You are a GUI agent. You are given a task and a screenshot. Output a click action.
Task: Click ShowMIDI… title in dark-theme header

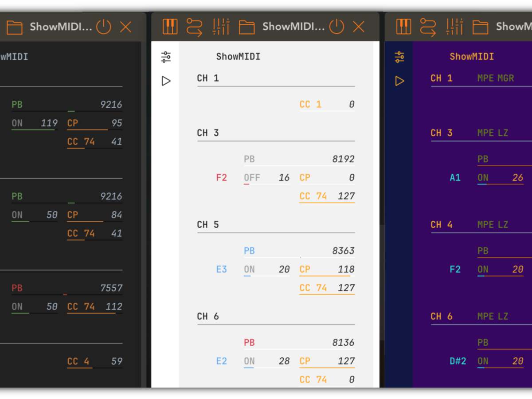(61, 27)
